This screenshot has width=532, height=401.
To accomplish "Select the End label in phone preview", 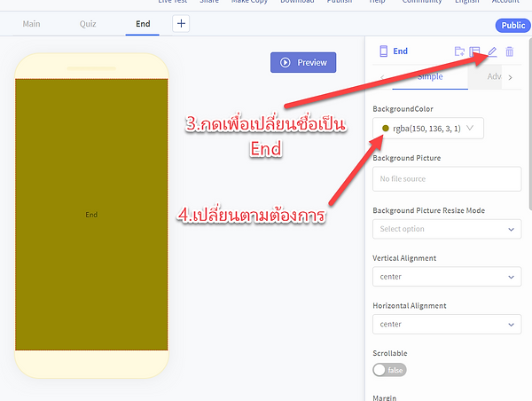I will [x=91, y=215].
